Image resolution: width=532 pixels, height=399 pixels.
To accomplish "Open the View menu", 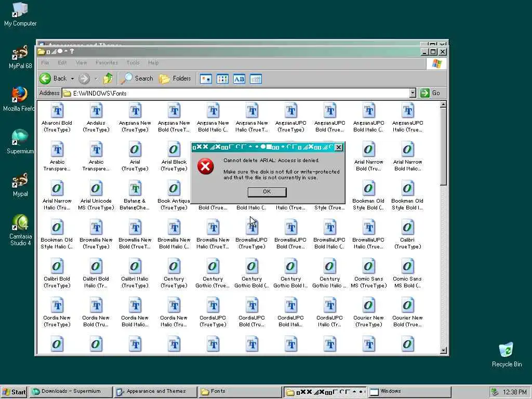I will (x=82, y=63).
